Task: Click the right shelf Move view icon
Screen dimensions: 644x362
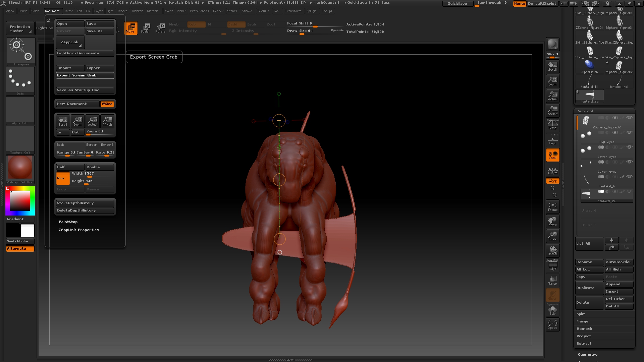Action: tap(552, 221)
